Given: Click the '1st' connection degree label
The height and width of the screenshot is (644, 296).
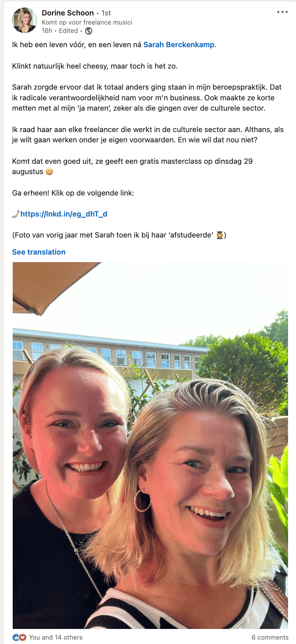Looking at the screenshot, I should (x=106, y=13).
